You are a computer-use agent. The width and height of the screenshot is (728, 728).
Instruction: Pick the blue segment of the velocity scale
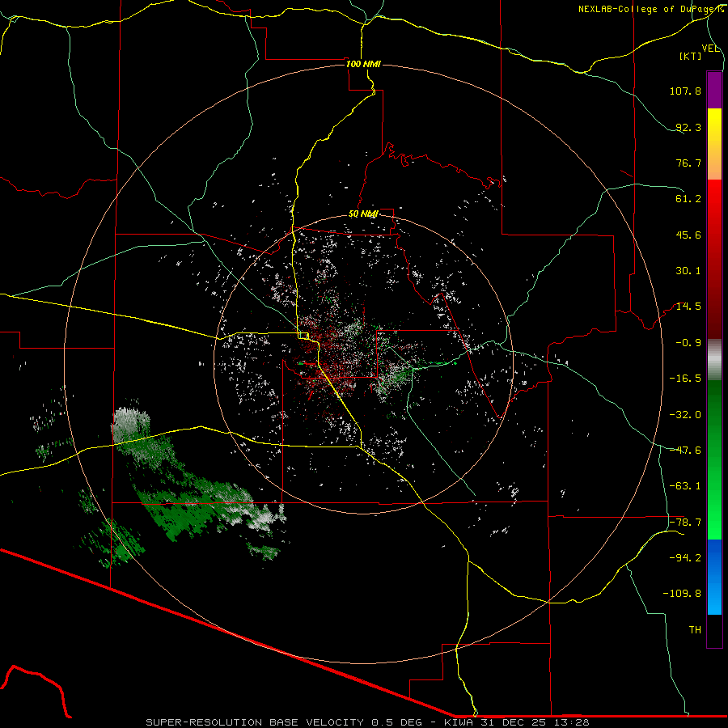(x=714, y=577)
